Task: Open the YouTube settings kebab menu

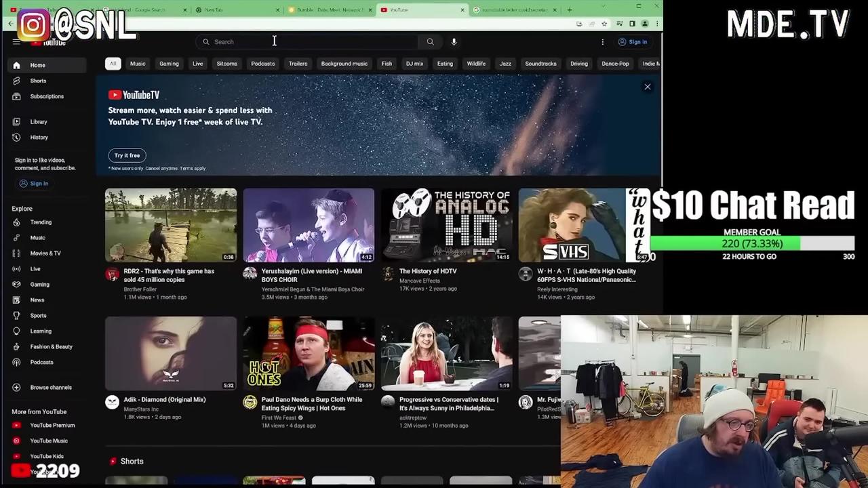Action: coord(602,41)
